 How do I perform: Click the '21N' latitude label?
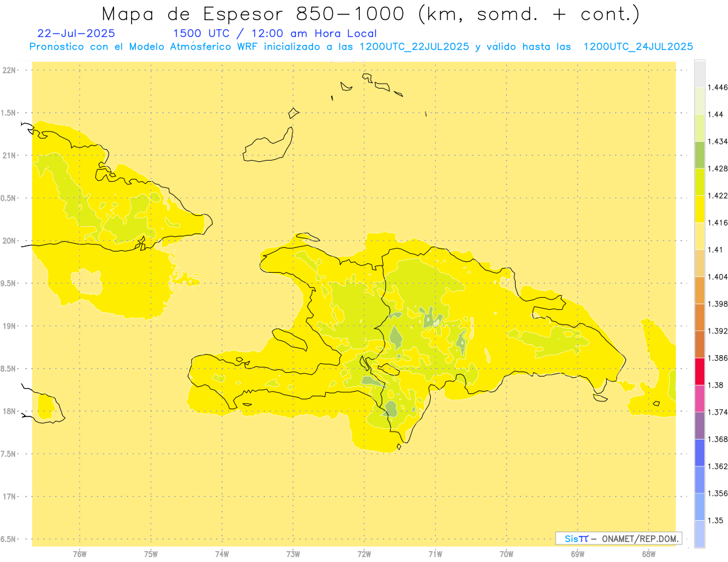click(x=9, y=155)
